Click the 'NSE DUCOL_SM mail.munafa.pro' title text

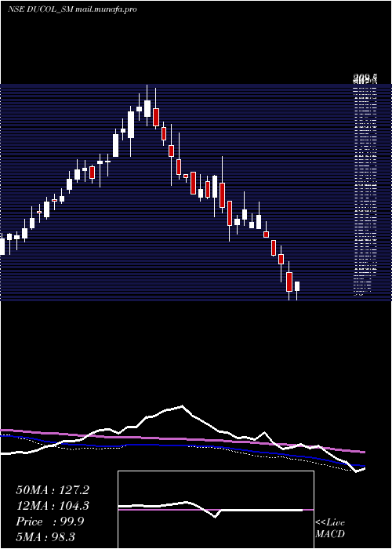point(72,9)
